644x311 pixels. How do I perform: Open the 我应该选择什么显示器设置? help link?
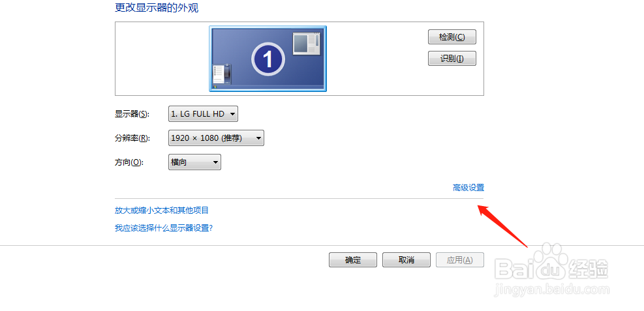(164, 228)
